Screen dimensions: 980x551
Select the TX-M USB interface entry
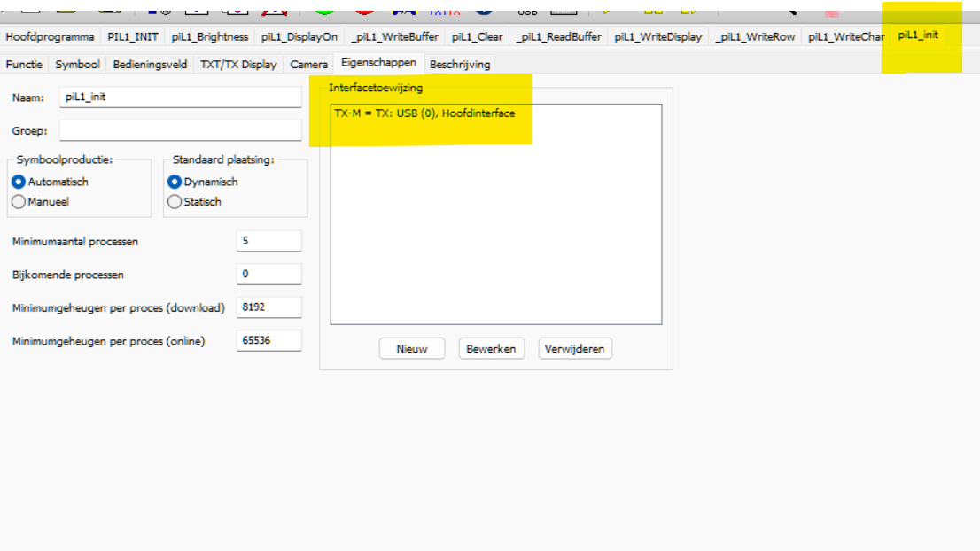click(424, 113)
